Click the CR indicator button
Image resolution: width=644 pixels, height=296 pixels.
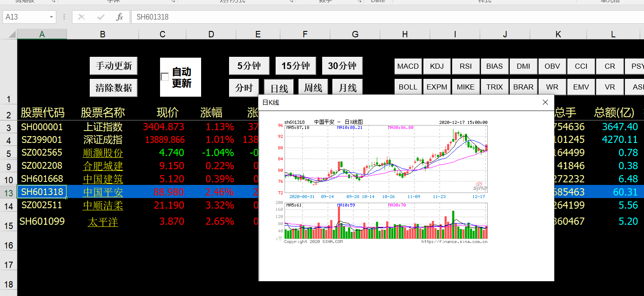(610, 66)
